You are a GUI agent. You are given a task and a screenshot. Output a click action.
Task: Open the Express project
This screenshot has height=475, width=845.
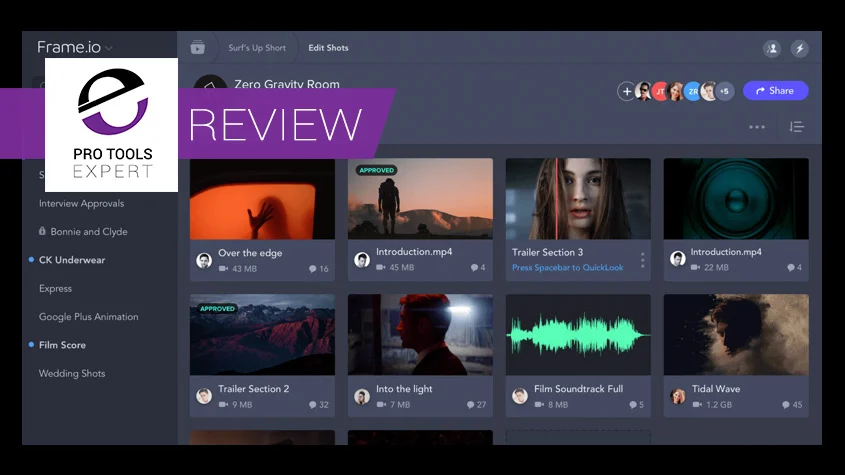pyautogui.click(x=55, y=288)
